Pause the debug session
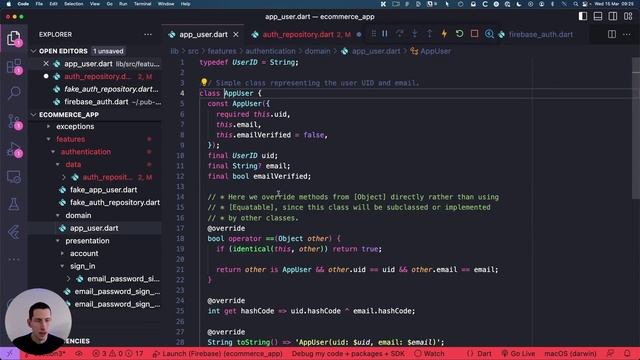The height and width of the screenshot is (360, 640). [x=384, y=34]
